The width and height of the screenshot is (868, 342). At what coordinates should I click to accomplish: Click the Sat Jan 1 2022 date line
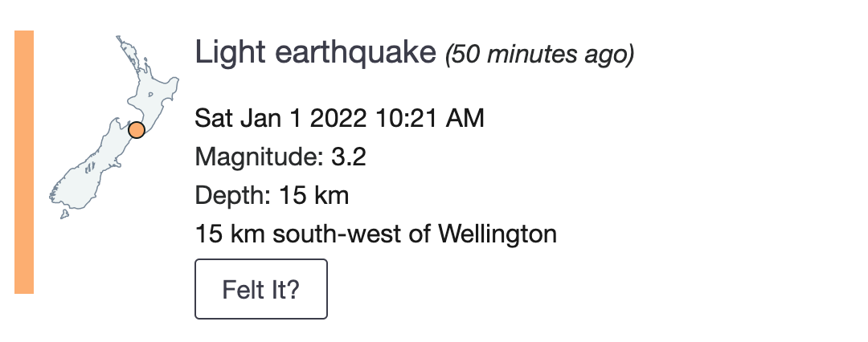pos(339,118)
